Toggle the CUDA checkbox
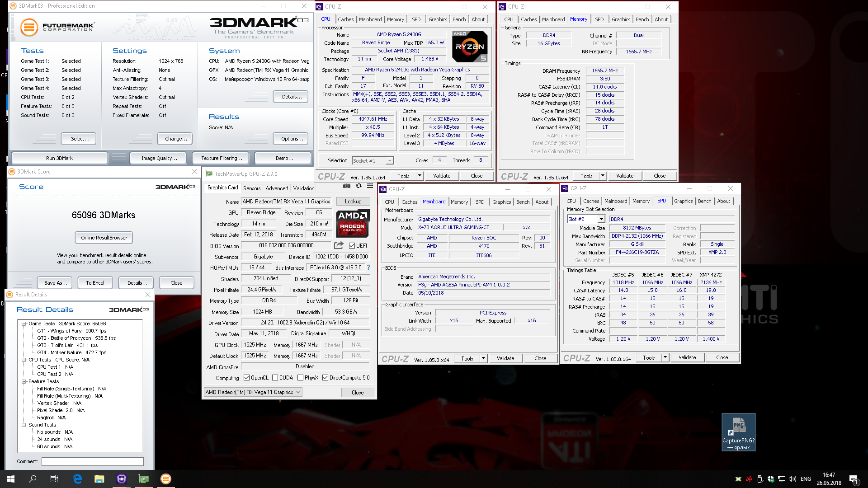The height and width of the screenshot is (488, 868). click(275, 378)
